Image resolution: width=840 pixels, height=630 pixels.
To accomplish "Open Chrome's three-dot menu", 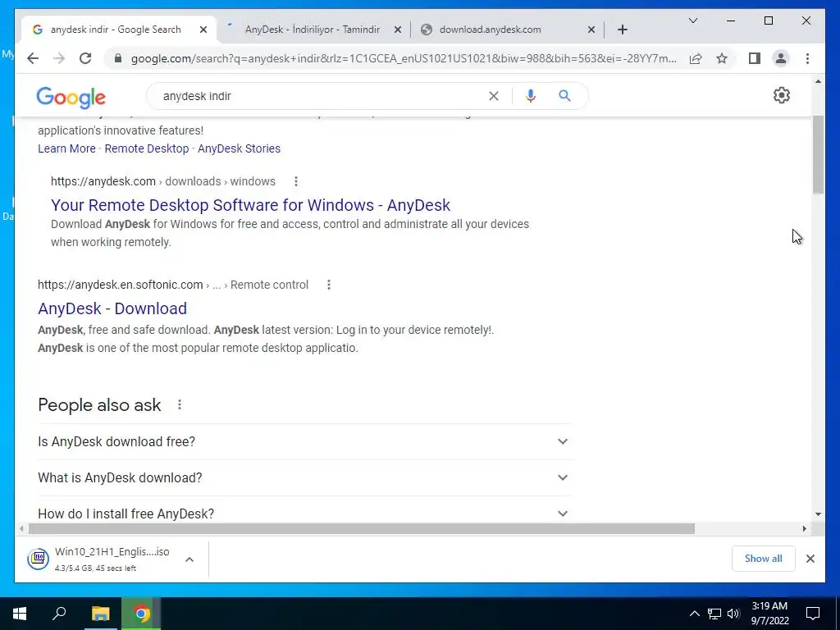I will [x=807, y=58].
